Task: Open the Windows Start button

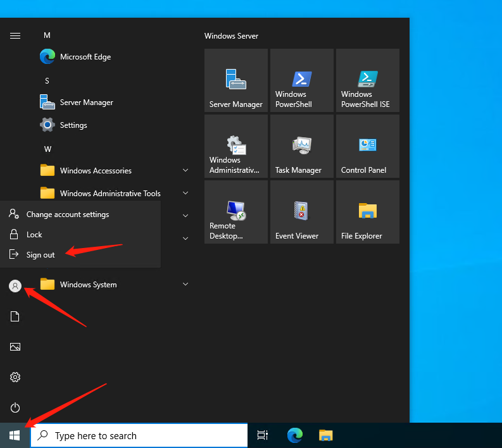Action: pos(15,435)
